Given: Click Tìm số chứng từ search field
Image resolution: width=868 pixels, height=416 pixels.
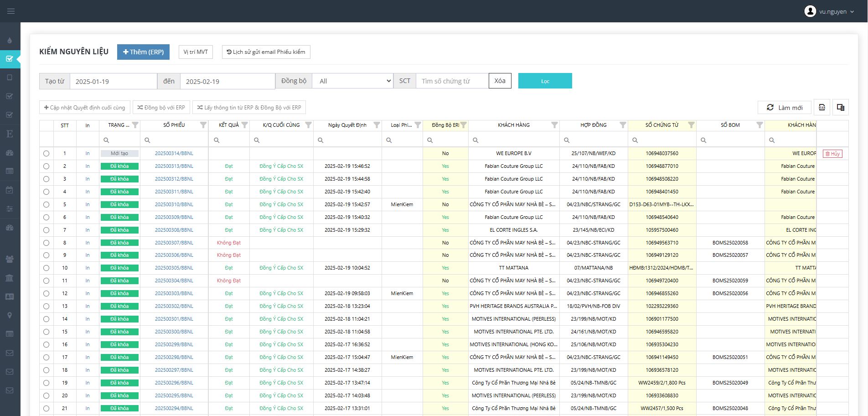Looking at the screenshot, I should click(x=452, y=81).
